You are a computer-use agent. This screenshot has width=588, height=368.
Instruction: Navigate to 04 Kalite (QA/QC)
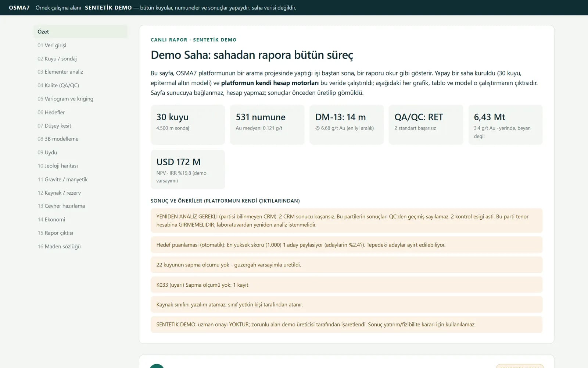[58, 85]
